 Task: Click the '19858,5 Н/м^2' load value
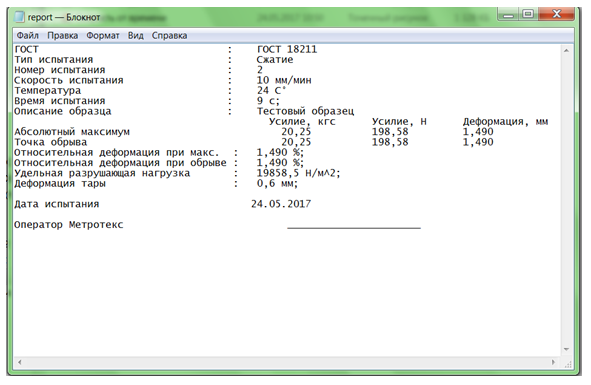coord(298,173)
